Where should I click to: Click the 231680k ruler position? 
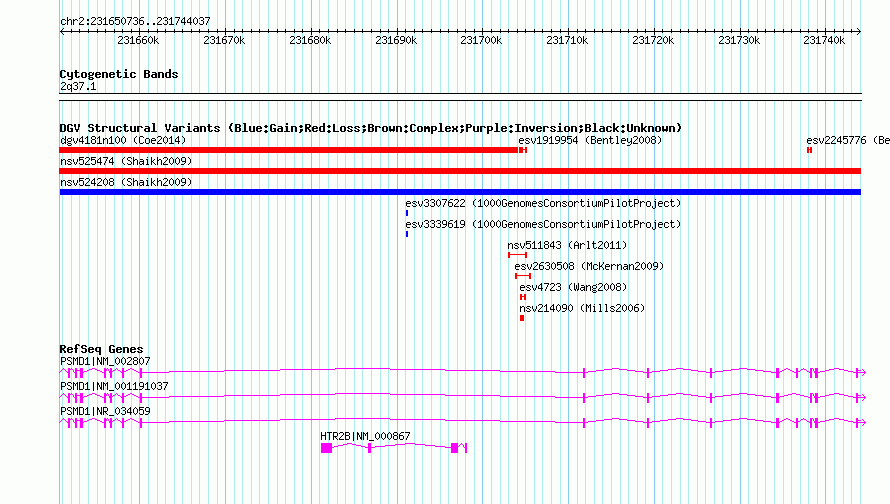tap(310, 40)
